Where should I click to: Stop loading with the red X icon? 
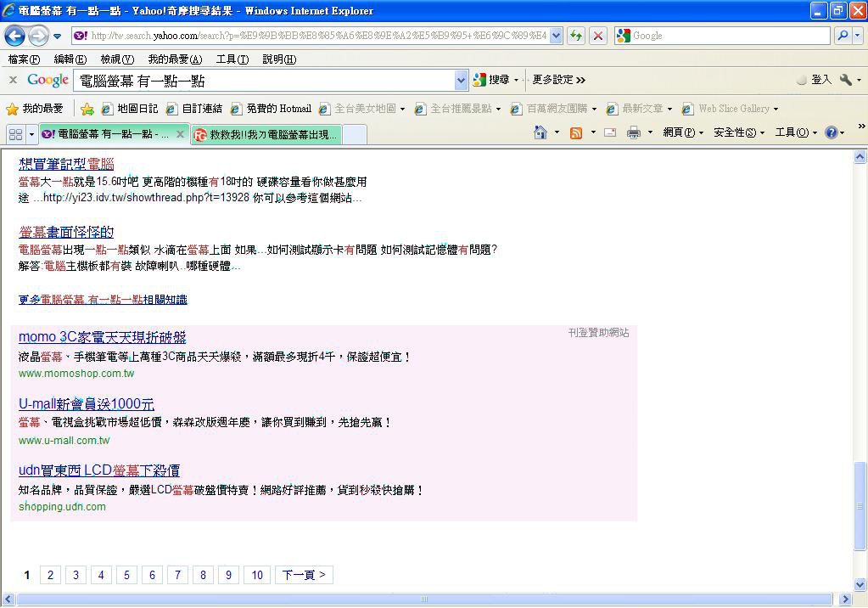tap(598, 36)
